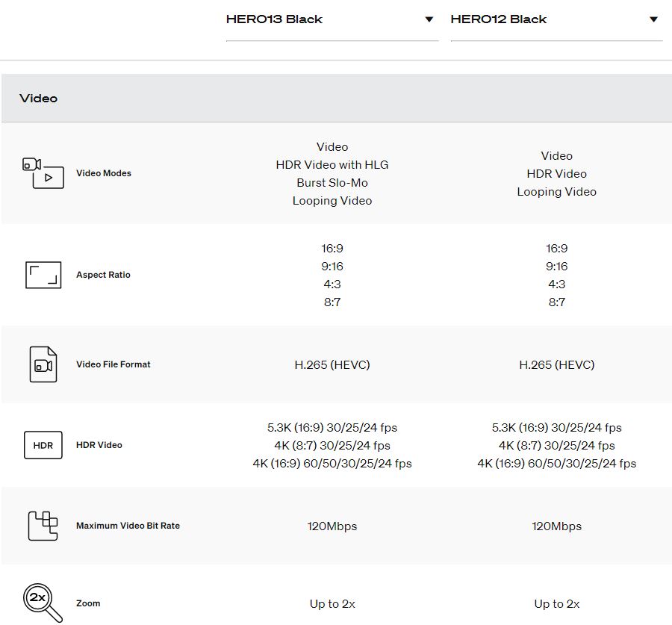Click the Video File Format label
This screenshot has height=625, width=672.
(x=113, y=364)
